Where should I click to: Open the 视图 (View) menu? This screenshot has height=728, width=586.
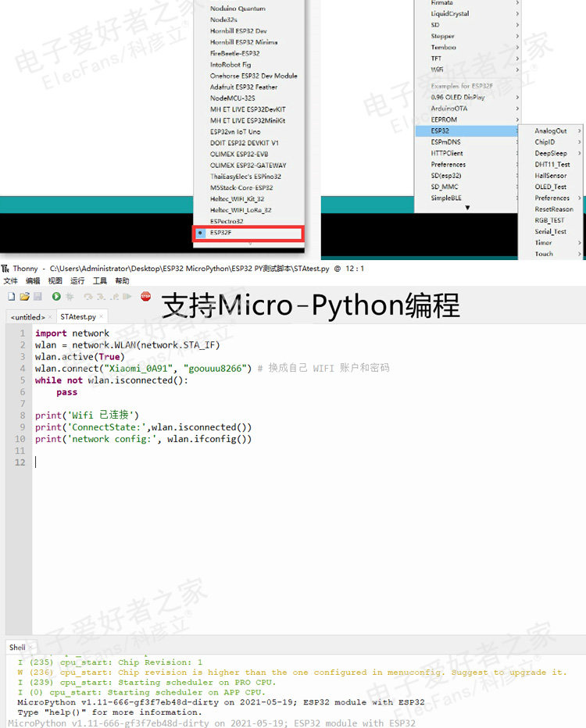55,281
